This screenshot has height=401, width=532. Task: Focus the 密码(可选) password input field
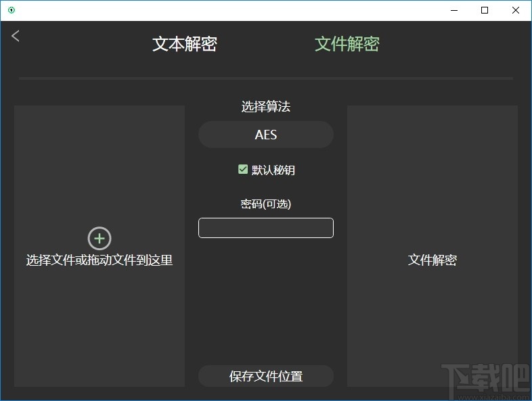266,228
